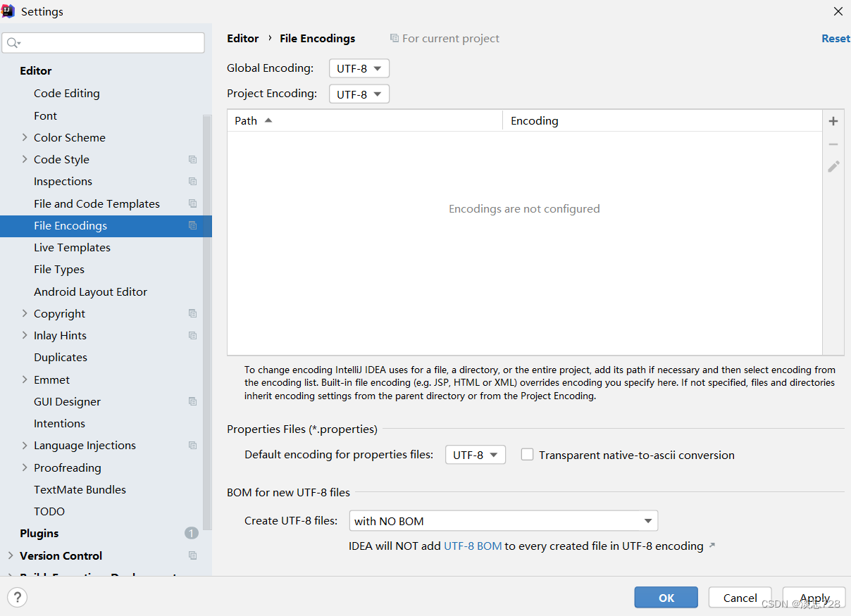Viewport: 851px width, 616px height.
Task: Expand the Proofreading tree node
Action: pyautogui.click(x=25, y=467)
